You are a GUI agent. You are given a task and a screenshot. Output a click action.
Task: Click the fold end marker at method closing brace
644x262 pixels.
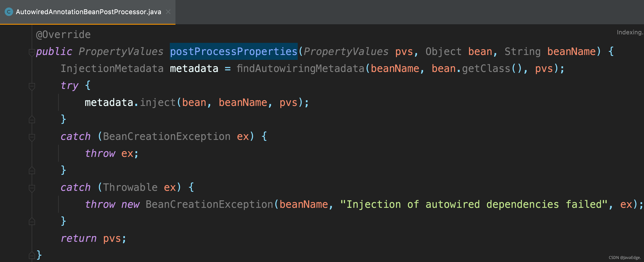click(x=32, y=255)
